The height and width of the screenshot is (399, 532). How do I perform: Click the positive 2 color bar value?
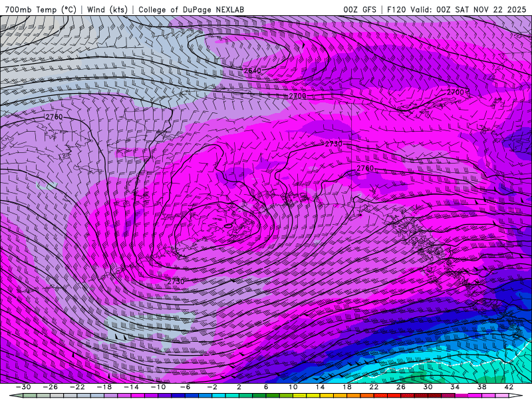[x=239, y=387]
